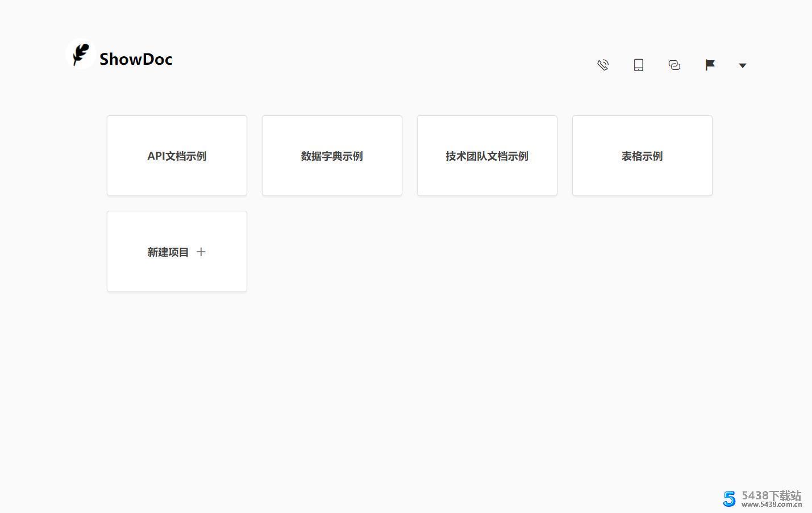Click the chain link icon in header
The width and height of the screenshot is (812, 513).
tap(674, 65)
